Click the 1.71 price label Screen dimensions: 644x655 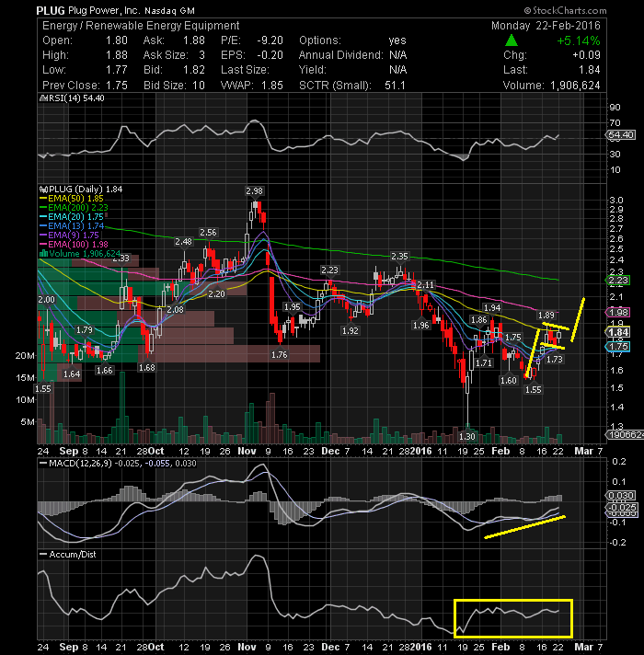(484, 362)
